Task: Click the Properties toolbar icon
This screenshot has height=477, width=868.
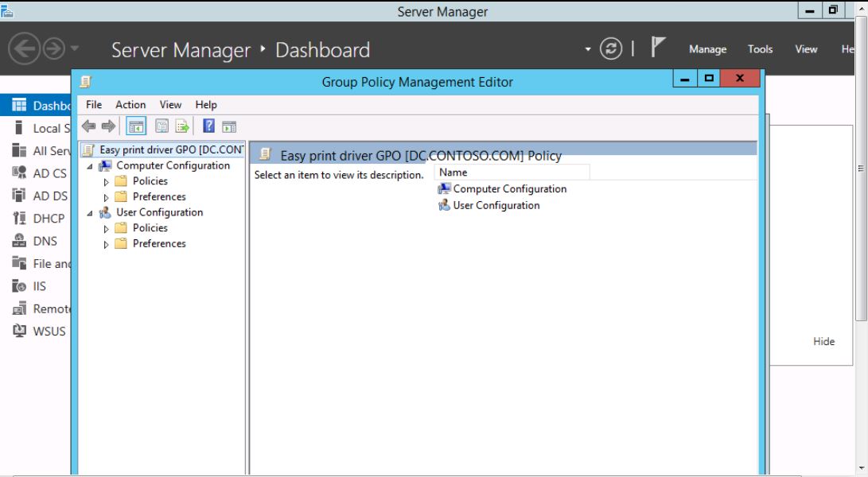Action: click(x=162, y=126)
